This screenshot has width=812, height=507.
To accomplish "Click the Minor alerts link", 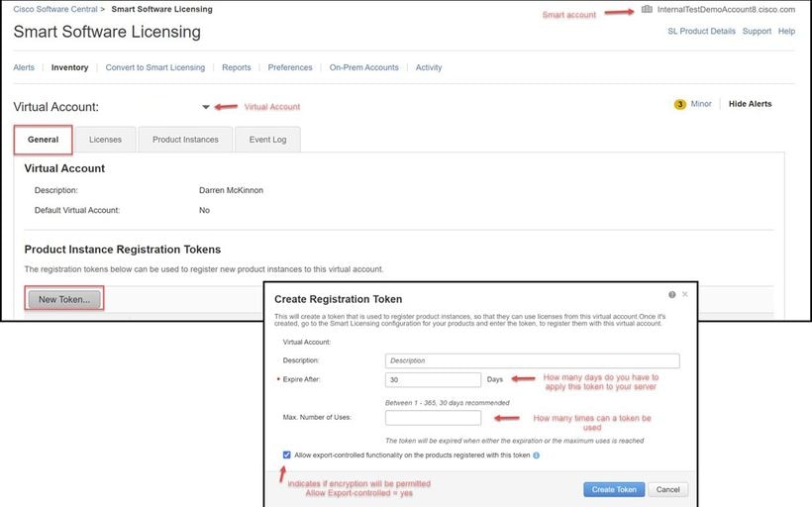I will 701,104.
